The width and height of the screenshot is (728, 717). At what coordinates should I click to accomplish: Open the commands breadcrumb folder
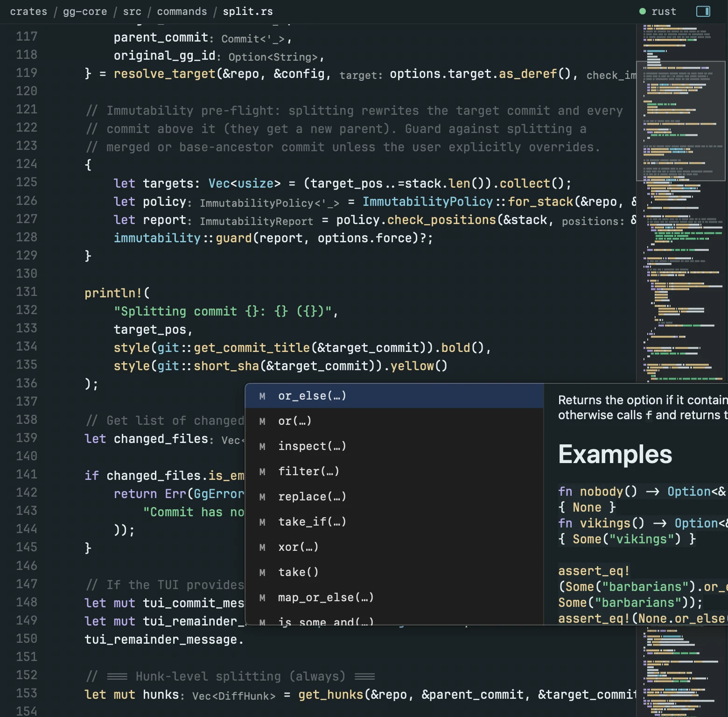[x=182, y=11]
